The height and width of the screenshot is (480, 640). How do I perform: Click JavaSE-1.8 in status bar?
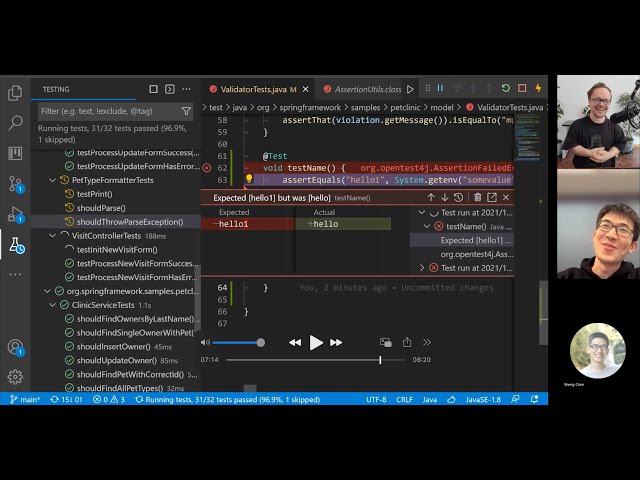(x=483, y=399)
